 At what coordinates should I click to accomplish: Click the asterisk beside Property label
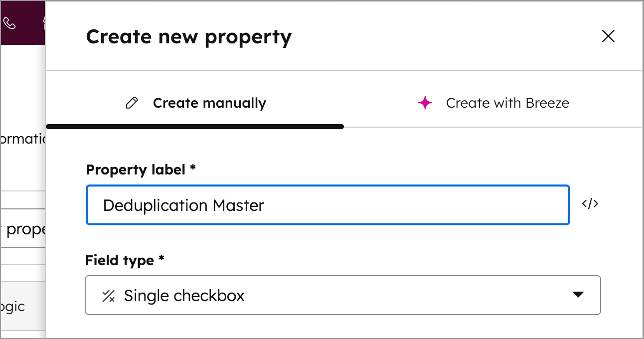pyautogui.click(x=193, y=169)
